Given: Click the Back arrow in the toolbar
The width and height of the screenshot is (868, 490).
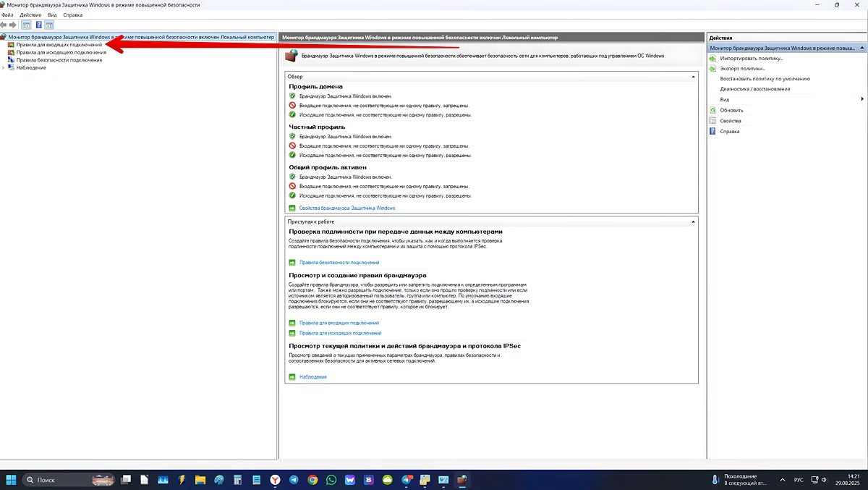Looking at the screenshot, I should [x=4, y=25].
